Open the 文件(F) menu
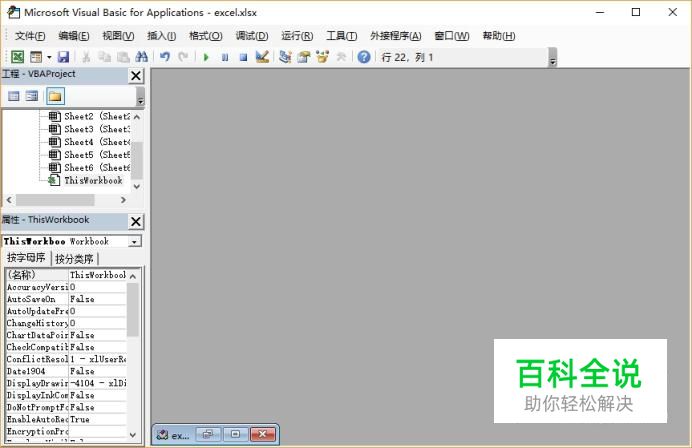The width and height of the screenshot is (692, 448). coord(30,36)
